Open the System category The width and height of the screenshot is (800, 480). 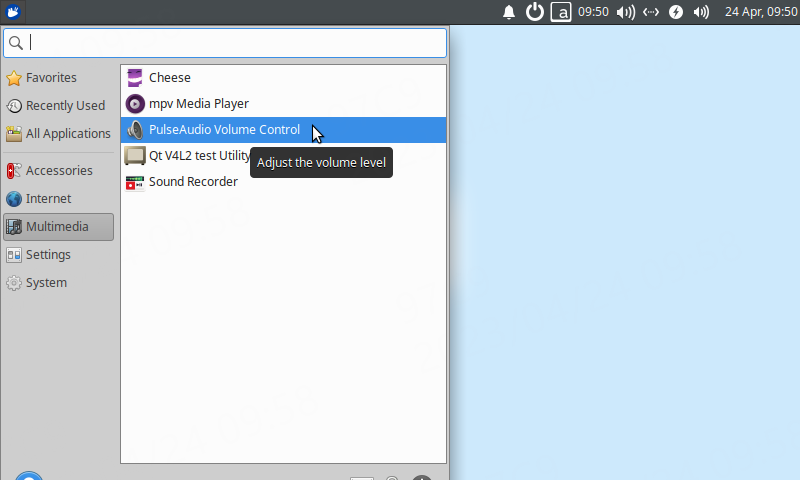[x=58, y=283]
